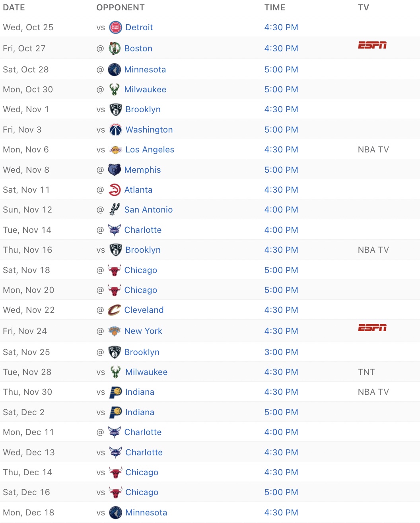Screen dimensions: 420x523
Task: Open Minnesota link for Mon, Dec 18 game
Action: [146, 513]
